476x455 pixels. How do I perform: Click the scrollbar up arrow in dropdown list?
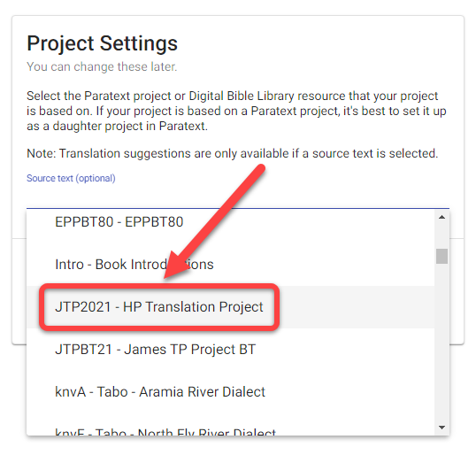tap(441, 217)
